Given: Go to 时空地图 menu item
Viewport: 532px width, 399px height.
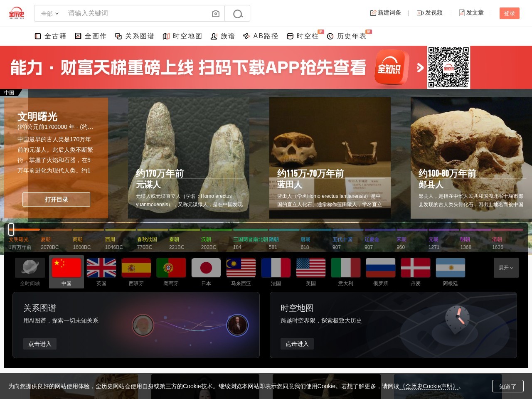Looking at the screenshot, I should [182, 36].
